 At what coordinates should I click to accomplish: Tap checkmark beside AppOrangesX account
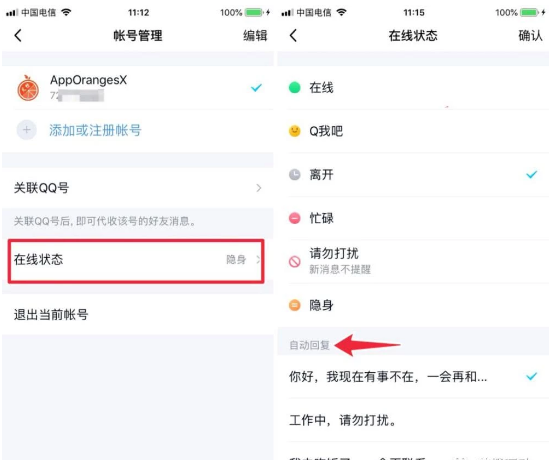pyautogui.click(x=256, y=87)
